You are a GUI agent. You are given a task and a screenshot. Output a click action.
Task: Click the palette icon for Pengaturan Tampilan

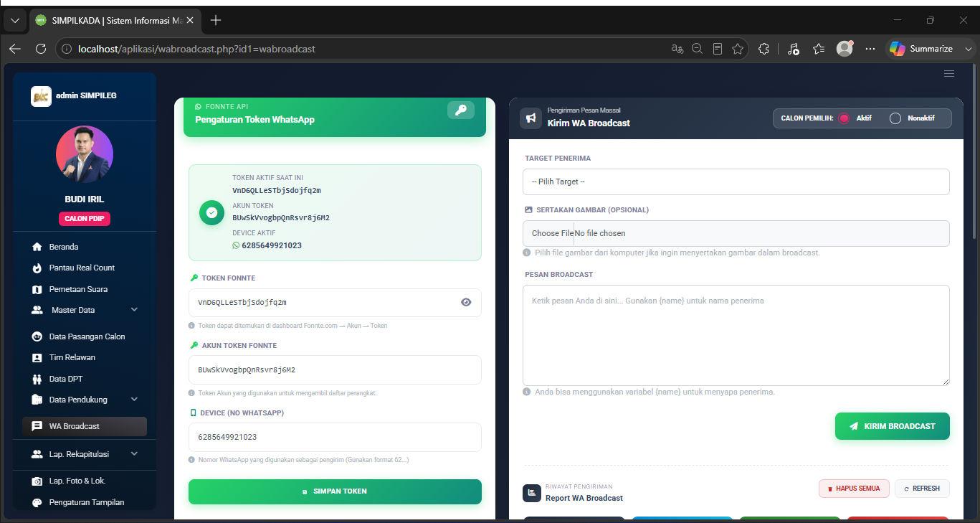coord(37,502)
